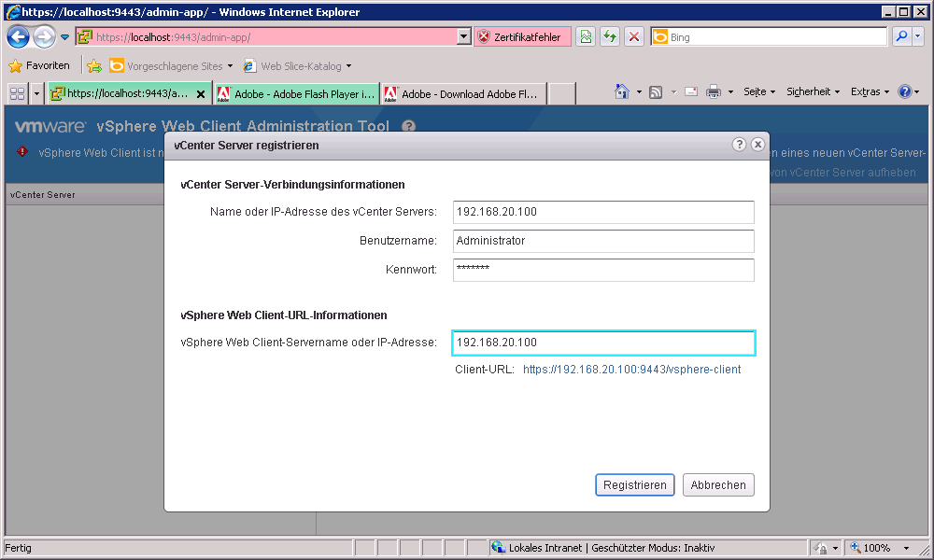Click the printer icon in command bar

[714, 91]
